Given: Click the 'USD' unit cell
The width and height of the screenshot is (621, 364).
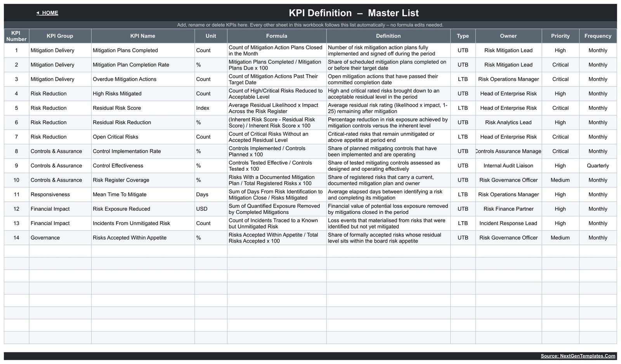Looking at the screenshot, I should [211, 209].
